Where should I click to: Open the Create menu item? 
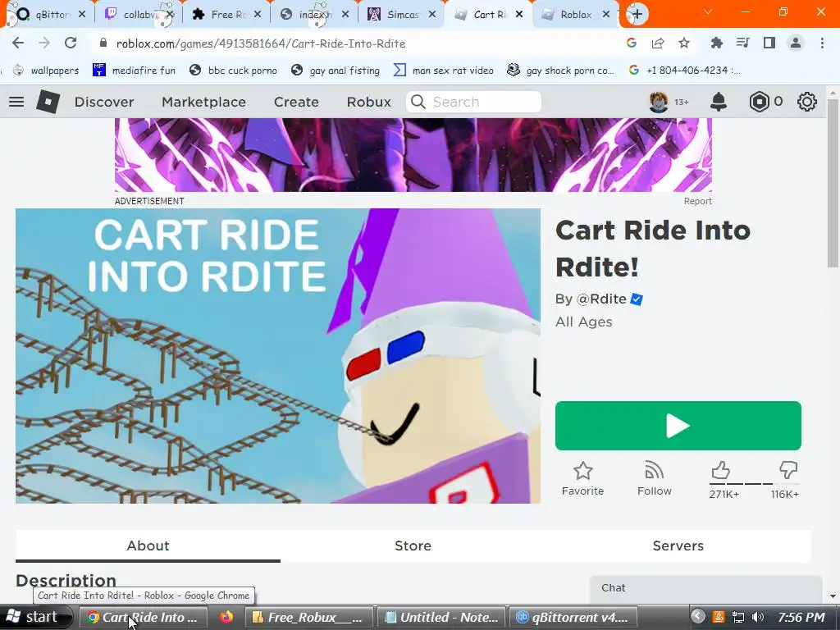[x=296, y=102]
